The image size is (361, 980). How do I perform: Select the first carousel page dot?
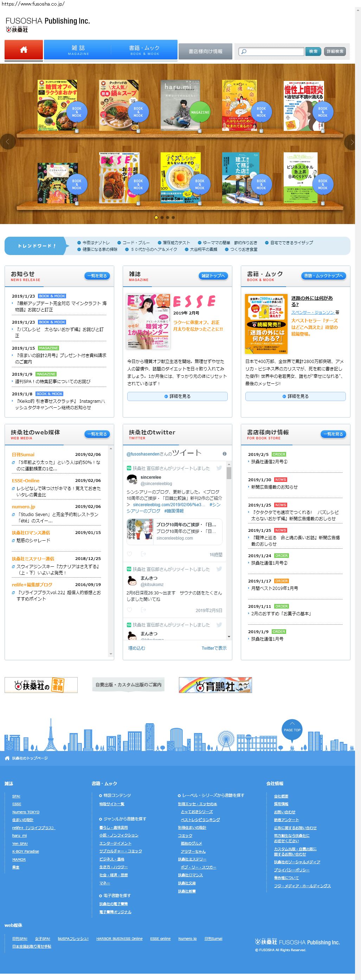click(156, 218)
